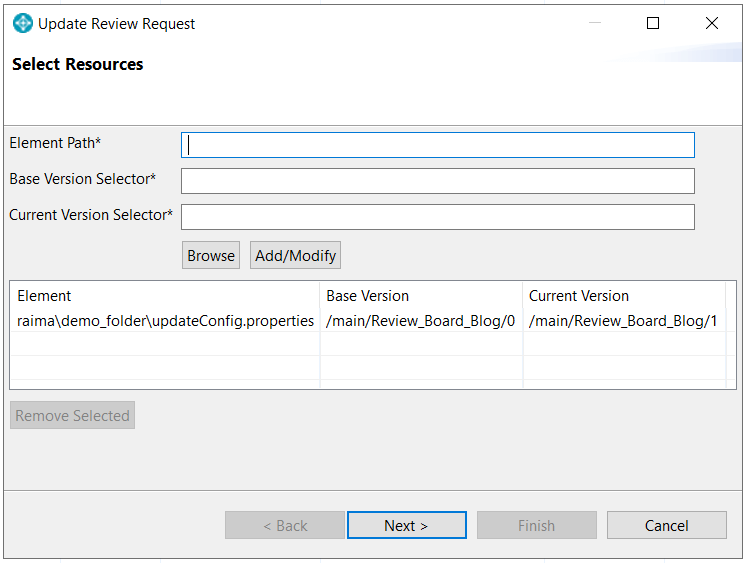The height and width of the screenshot is (563, 747).
Task: Click the Base Version Selector text box
Action: [437, 181]
